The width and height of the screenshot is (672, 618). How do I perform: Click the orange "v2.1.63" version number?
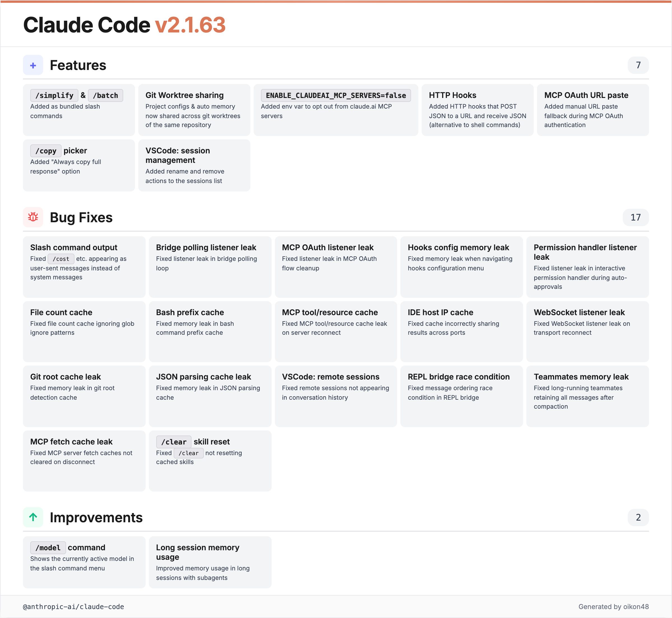tap(190, 25)
